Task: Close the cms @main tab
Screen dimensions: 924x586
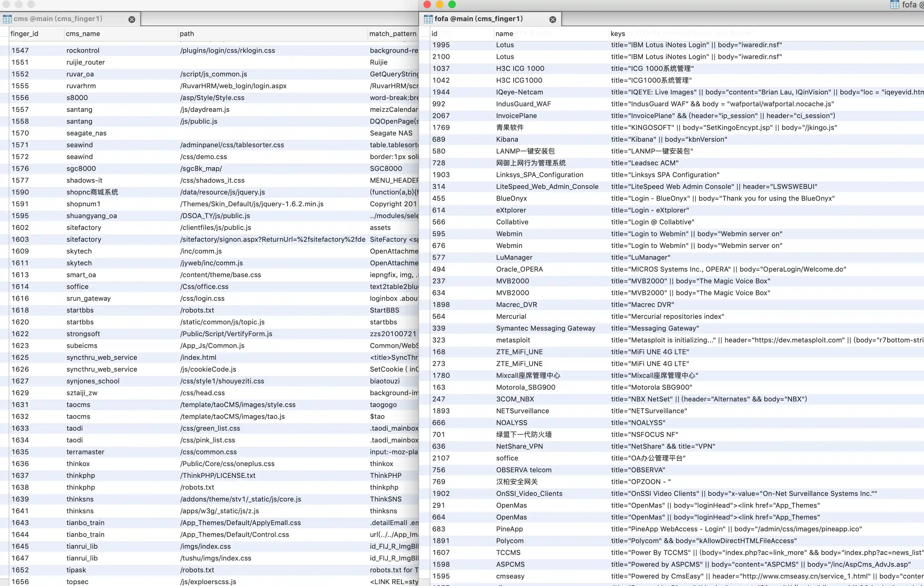Action: click(x=132, y=19)
